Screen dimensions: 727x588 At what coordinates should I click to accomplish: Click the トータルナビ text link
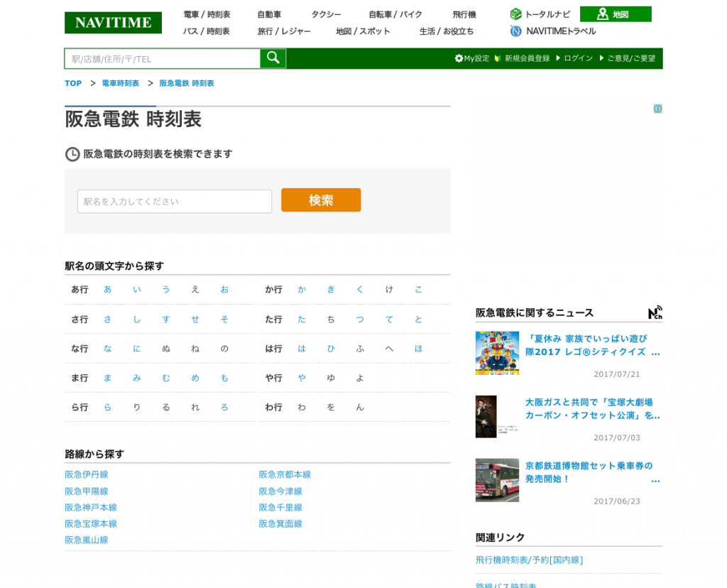[547, 14]
